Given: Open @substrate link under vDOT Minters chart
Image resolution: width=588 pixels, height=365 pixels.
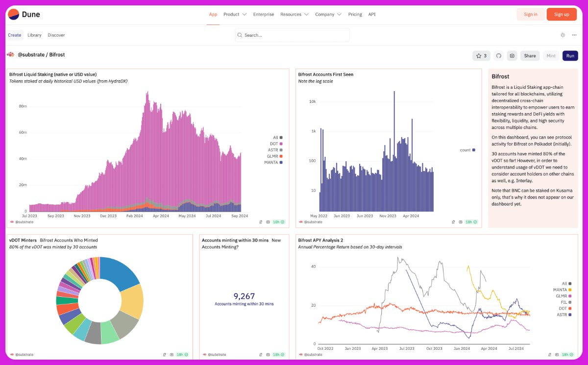Looking at the screenshot, I should pos(24,354).
